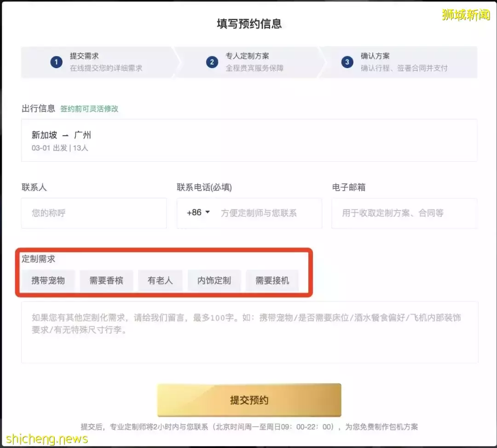Click the 电子邮箱 email field
Screen dimensions: 497x448
click(404, 213)
